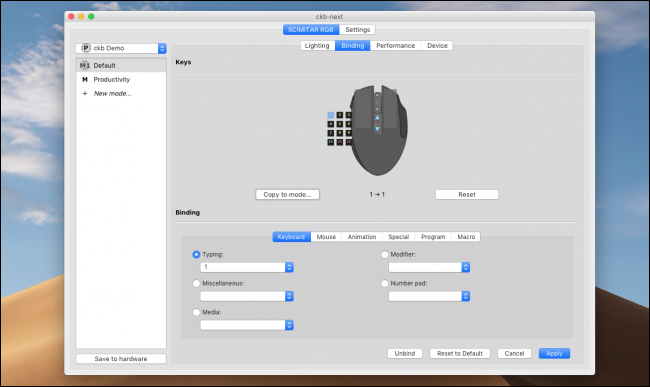
Task: Click the Copy to mode... button
Action: pyautogui.click(x=287, y=194)
